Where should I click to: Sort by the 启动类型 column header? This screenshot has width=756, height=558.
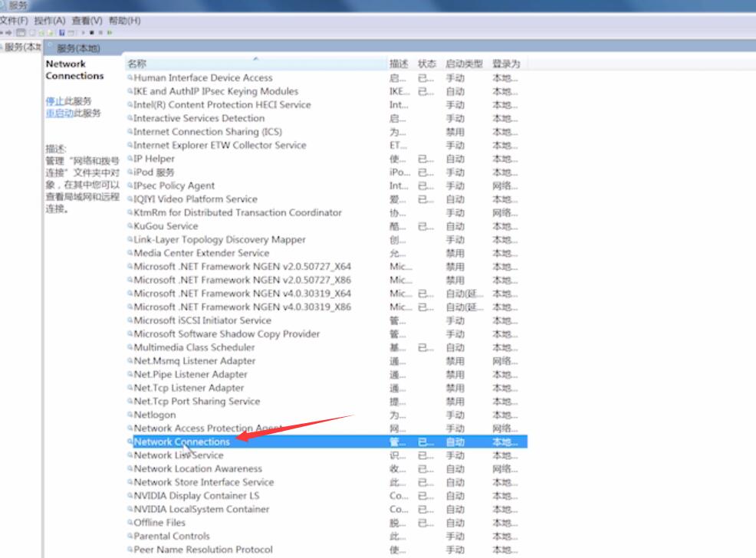465,64
